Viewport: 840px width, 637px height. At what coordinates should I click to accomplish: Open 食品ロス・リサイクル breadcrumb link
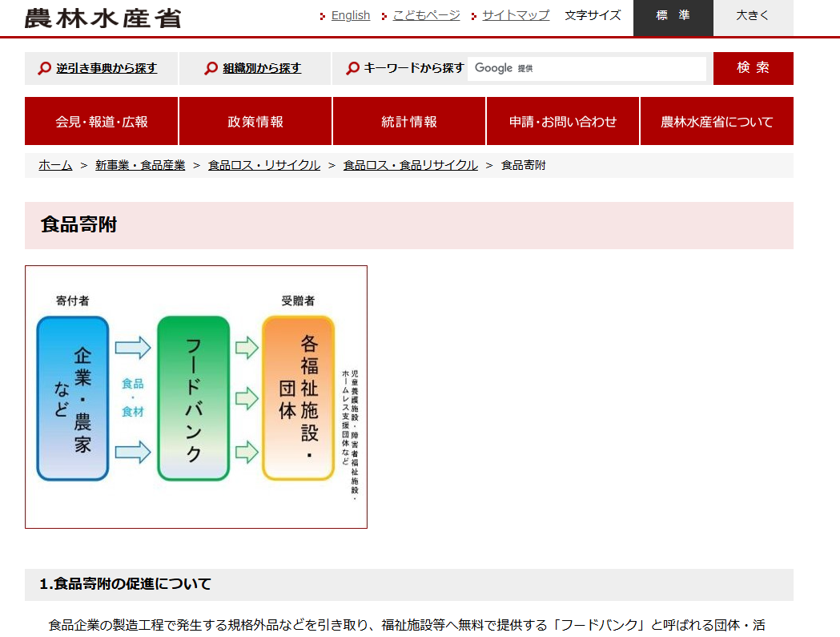(x=264, y=165)
